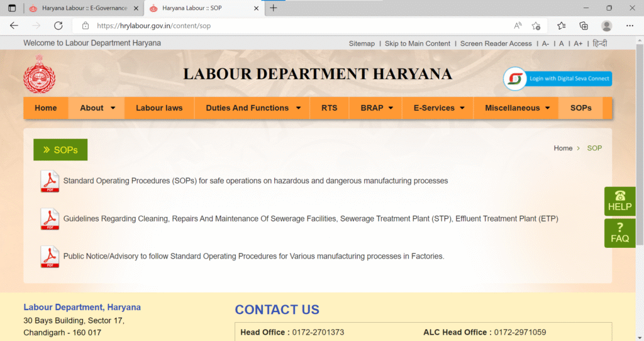
Task: Refresh the page with the reload icon
Action: pos(58,26)
